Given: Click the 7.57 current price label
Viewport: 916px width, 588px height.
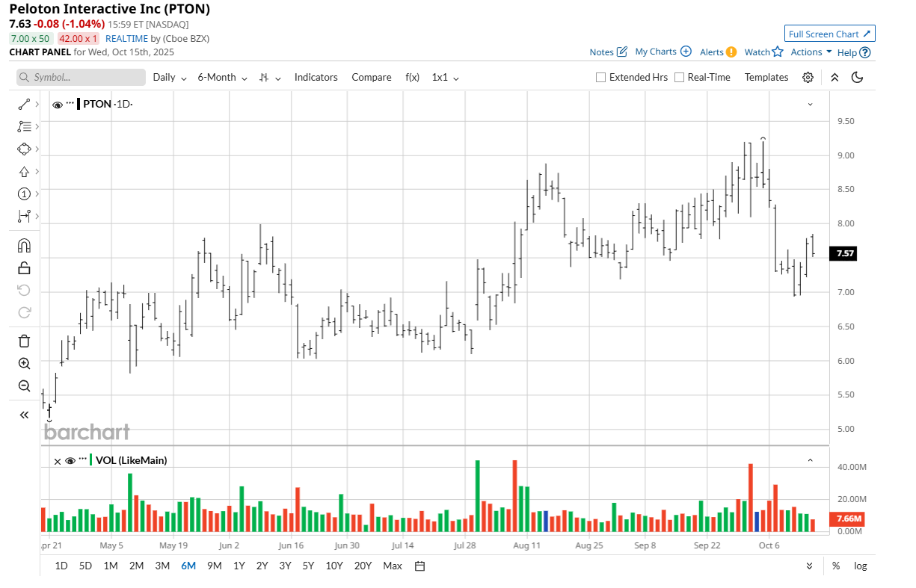Looking at the screenshot, I should click(x=845, y=253).
